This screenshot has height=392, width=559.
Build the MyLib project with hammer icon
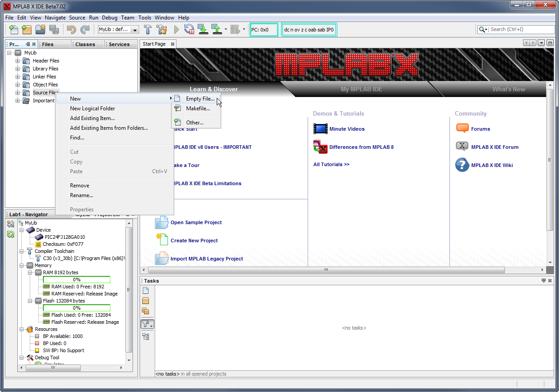coord(149,29)
